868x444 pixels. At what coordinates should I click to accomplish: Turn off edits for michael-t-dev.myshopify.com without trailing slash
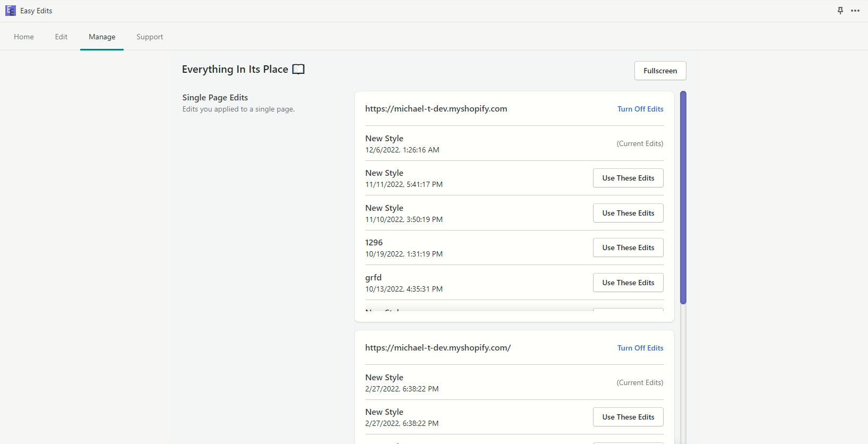click(640, 109)
